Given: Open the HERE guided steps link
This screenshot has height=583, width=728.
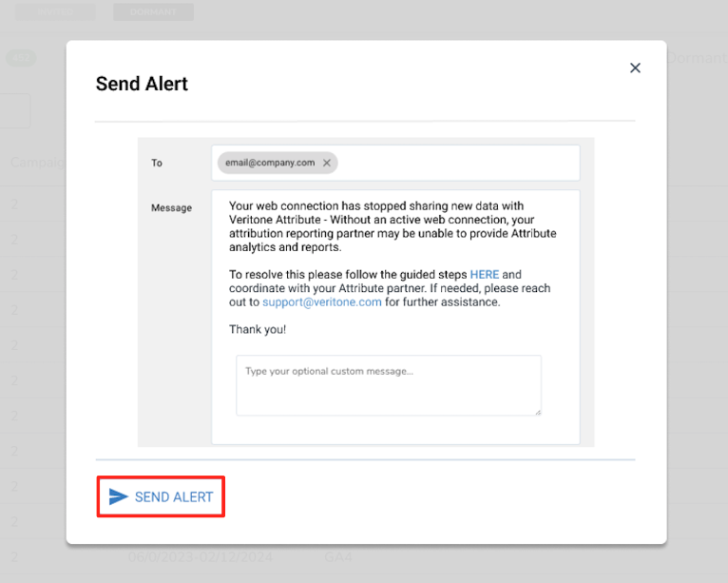Looking at the screenshot, I should point(484,274).
